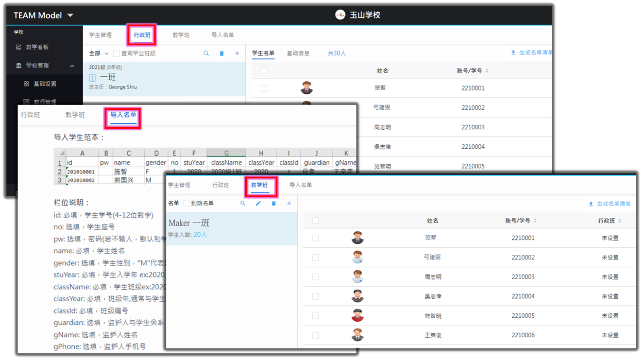Expand the 全部 grade filter dropdown
The width and height of the screenshot is (644, 362).
98,53
